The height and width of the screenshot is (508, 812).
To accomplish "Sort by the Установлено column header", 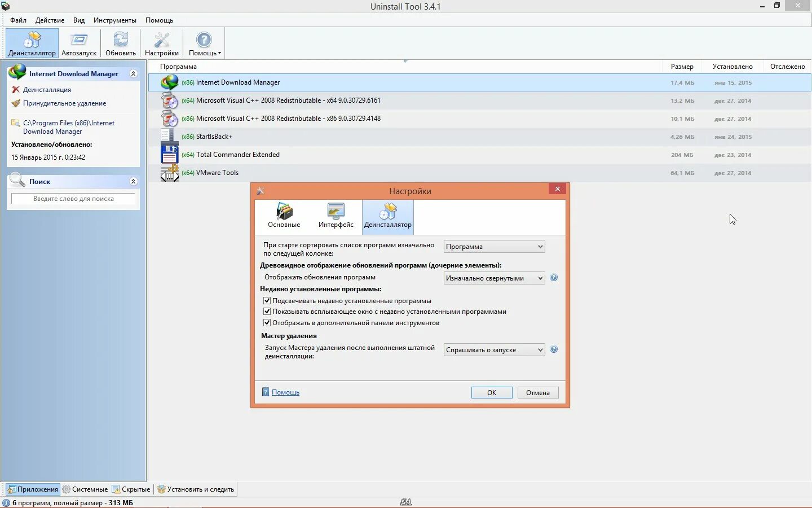I will pyautogui.click(x=732, y=67).
